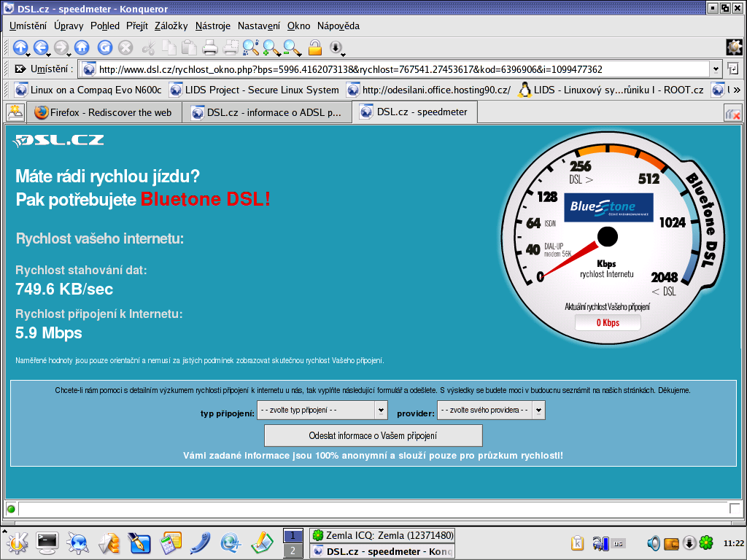Click the Print Frame icon
747x560 pixels.
point(231,47)
